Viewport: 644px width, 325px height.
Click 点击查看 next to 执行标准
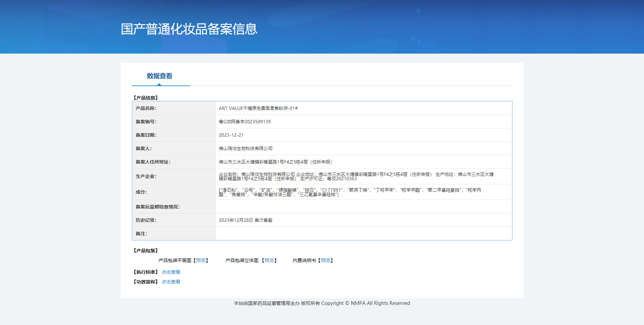pyautogui.click(x=171, y=272)
